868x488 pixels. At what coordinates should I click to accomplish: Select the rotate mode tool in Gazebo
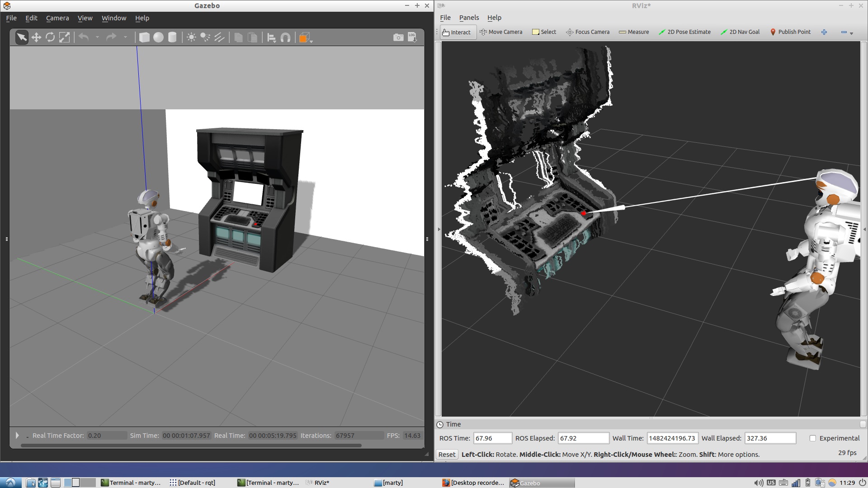pos(50,38)
